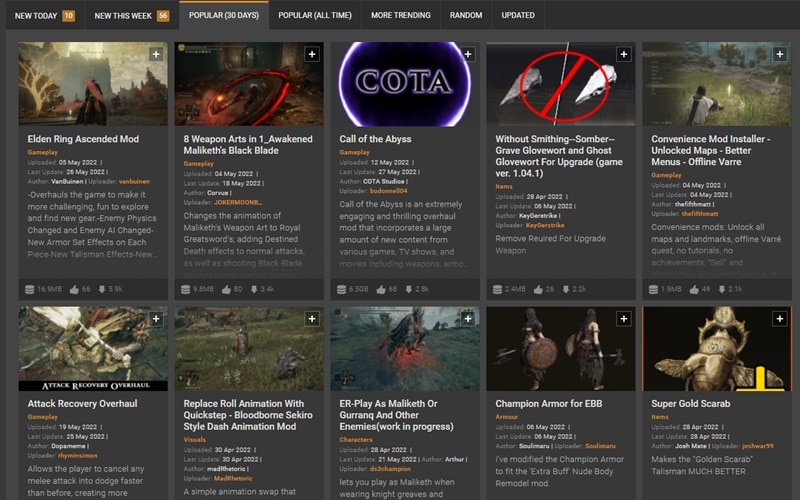The height and width of the screenshot is (500, 800).
Task: Click plus icon on 8 Weapon Arts card
Action: (312, 54)
